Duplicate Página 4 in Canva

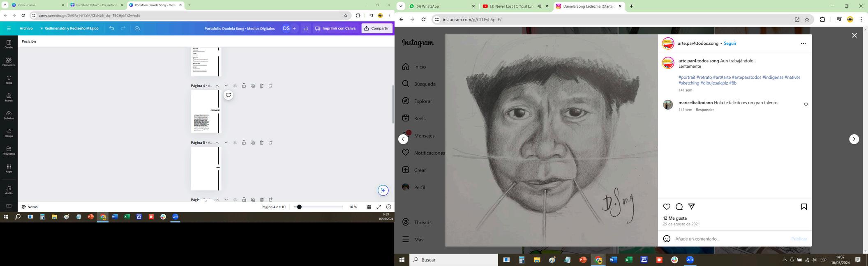point(253,86)
